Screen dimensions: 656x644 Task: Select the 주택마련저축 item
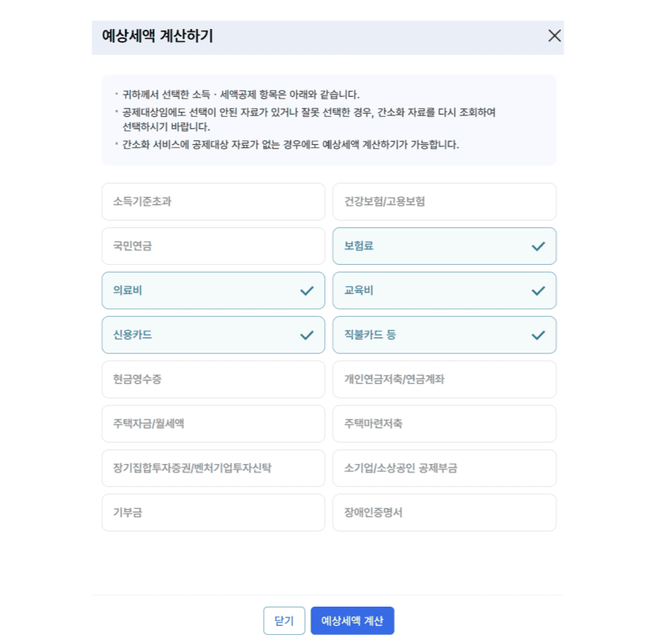(444, 423)
